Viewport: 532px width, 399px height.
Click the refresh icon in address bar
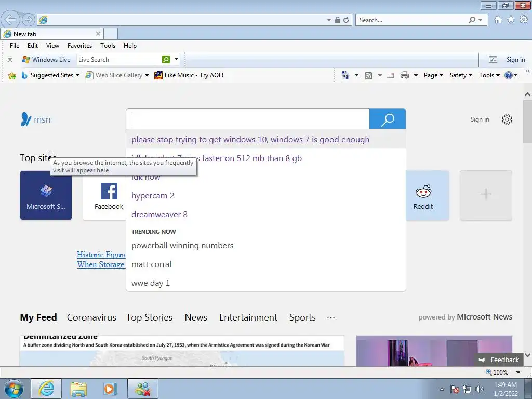pyautogui.click(x=346, y=20)
